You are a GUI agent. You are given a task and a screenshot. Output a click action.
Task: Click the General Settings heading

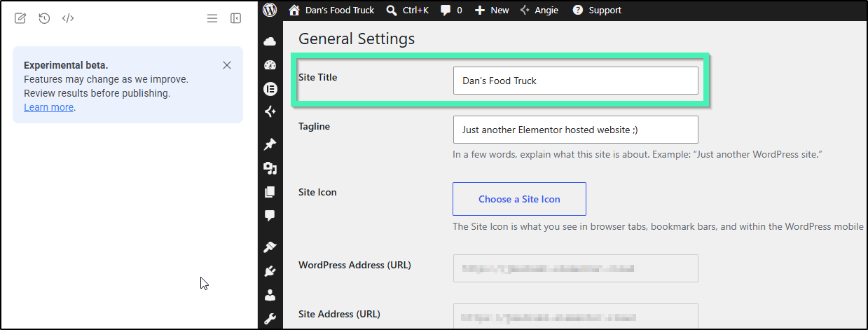point(357,39)
